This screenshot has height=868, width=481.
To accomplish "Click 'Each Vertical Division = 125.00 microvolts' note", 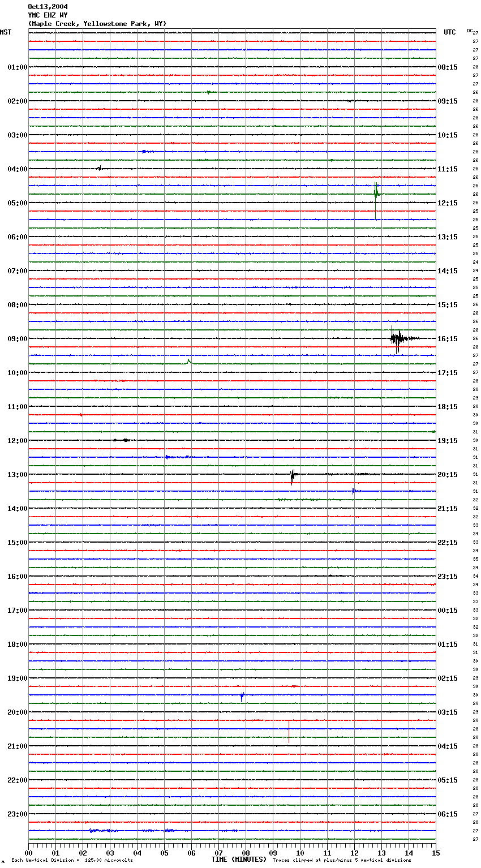I will coord(72,861).
